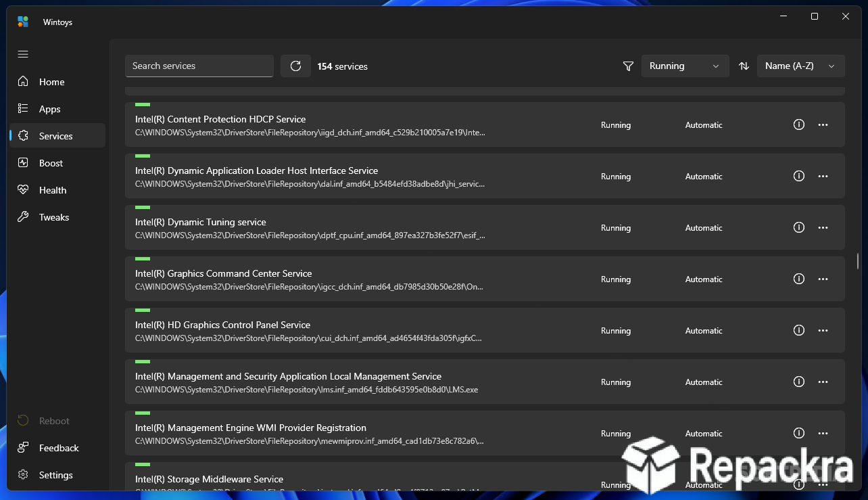Screen dimensions: 868x500
Task: Show info for Management Engine WMI Provider Registration
Action: coord(798,433)
